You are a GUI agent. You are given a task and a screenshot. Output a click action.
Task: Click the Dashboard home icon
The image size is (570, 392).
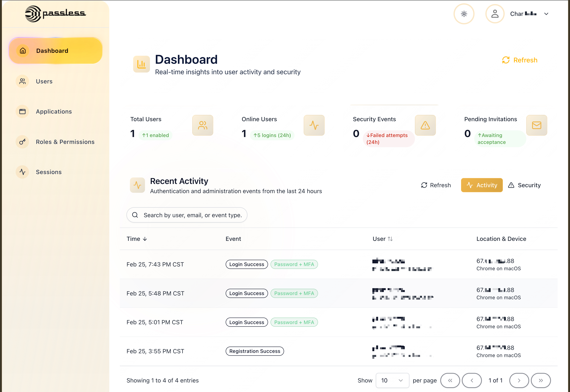(23, 51)
